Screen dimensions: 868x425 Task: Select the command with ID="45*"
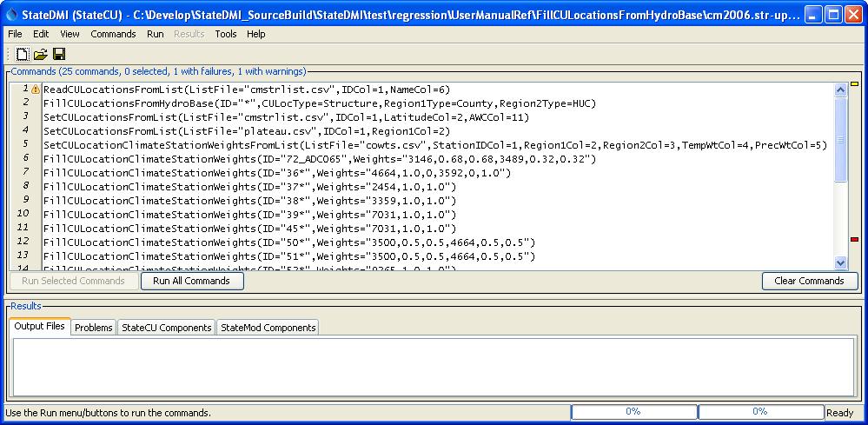[249, 228]
